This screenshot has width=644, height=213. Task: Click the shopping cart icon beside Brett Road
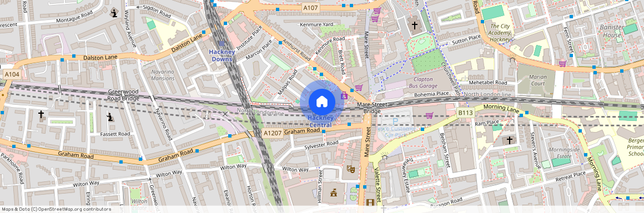[x=359, y=88]
